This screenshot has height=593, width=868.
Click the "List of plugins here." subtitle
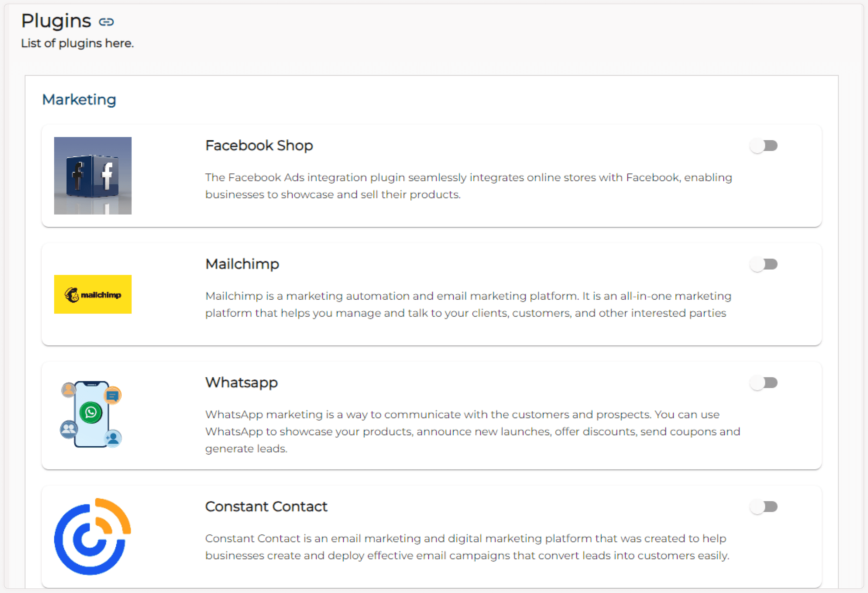coord(77,43)
